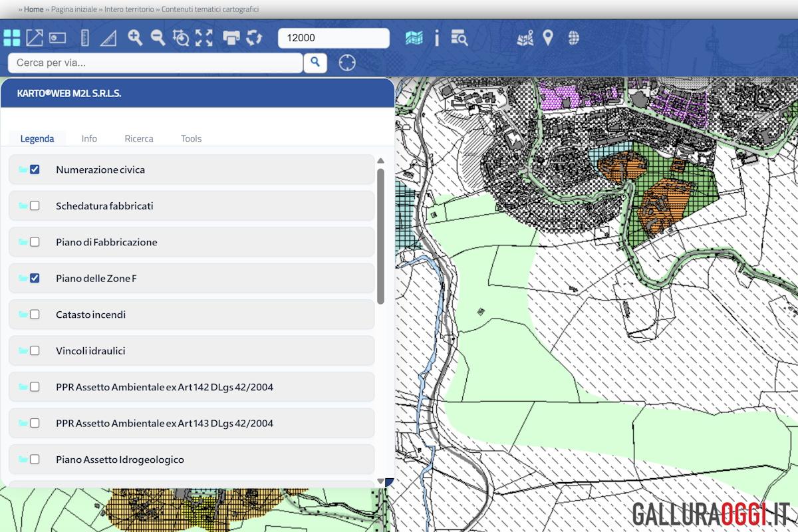Image resolution: width=798 pixels, height=532 pixels.
Task: Click the map scale 12000 field
Action: click(x=334, y=38)
